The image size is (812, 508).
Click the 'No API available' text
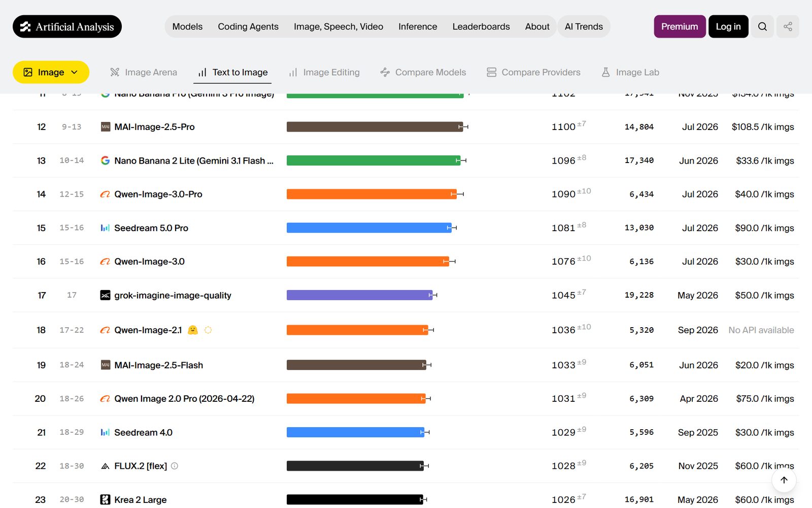click(761, 330)
